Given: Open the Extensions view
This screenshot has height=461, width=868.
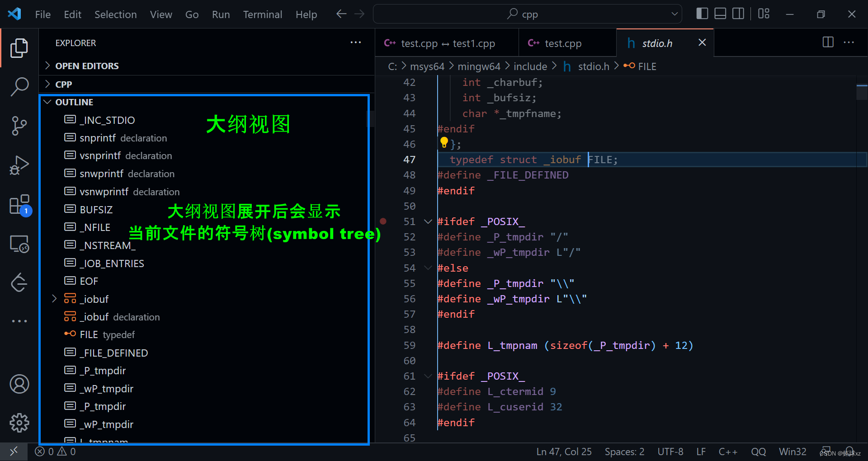Looking at the screenshot, I should tap(19, 204).
